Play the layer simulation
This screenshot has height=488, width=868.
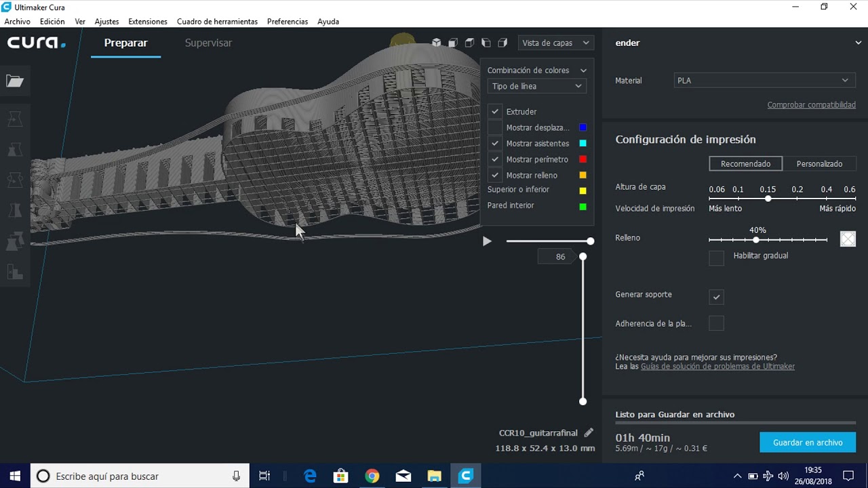coord(487,241)
